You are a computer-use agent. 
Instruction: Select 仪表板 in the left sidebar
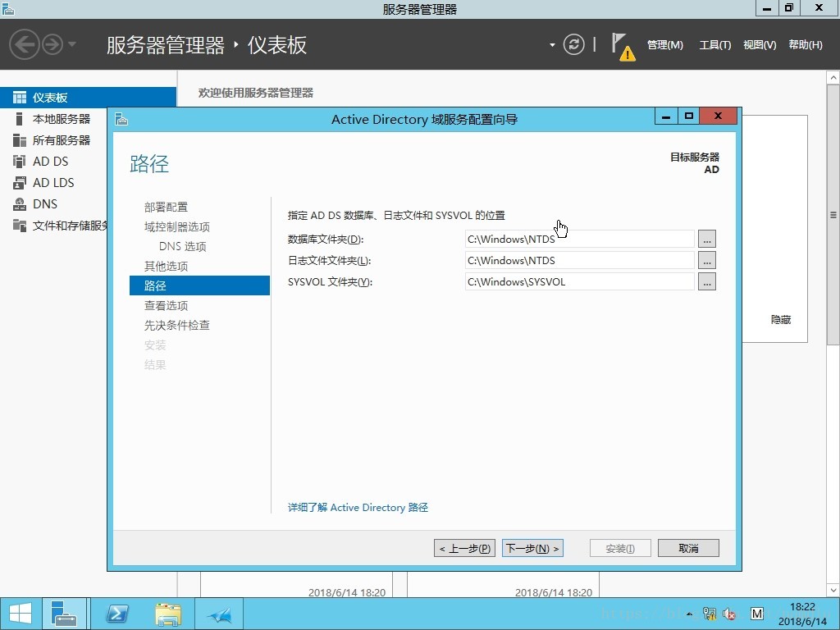click(88, 98)
